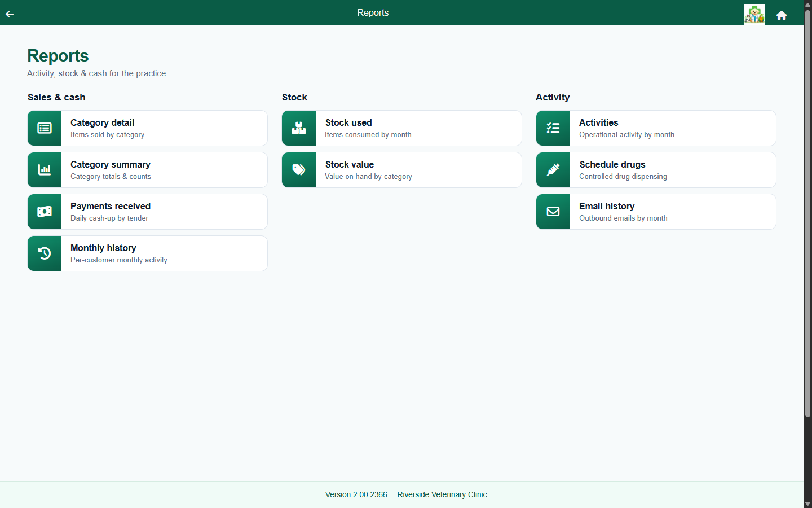Click the Payments received cash icon
Screen dimensions: 812x508
pyautogui.click(x=45, y=212)
